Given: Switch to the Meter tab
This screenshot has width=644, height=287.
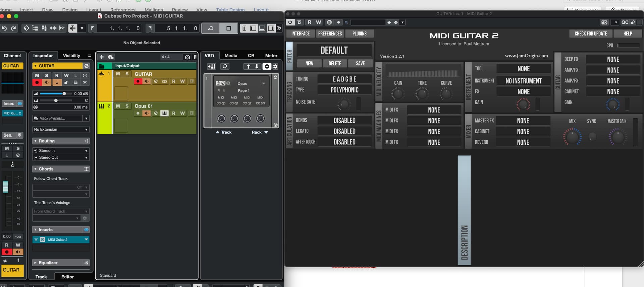Looking at the screenshot, I should (x=271, y=56).
